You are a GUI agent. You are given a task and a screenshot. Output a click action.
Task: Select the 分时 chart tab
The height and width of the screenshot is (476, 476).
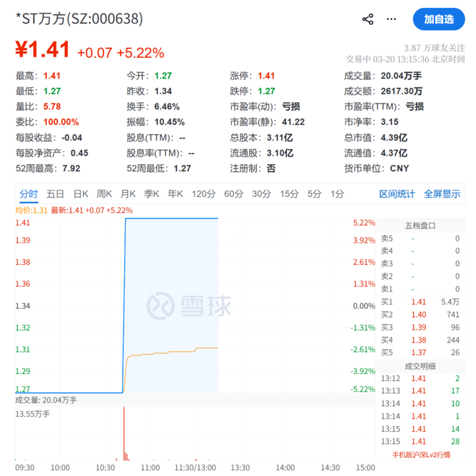(29, 193)
